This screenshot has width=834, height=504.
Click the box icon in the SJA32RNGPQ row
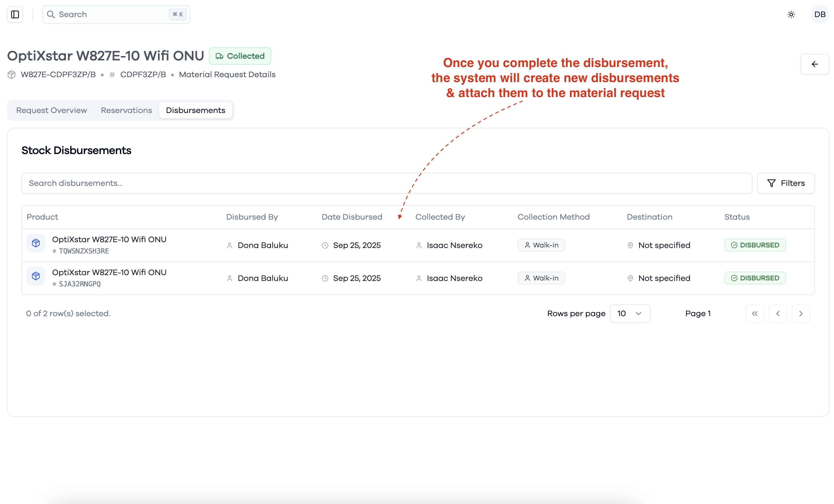pos(36,276)
